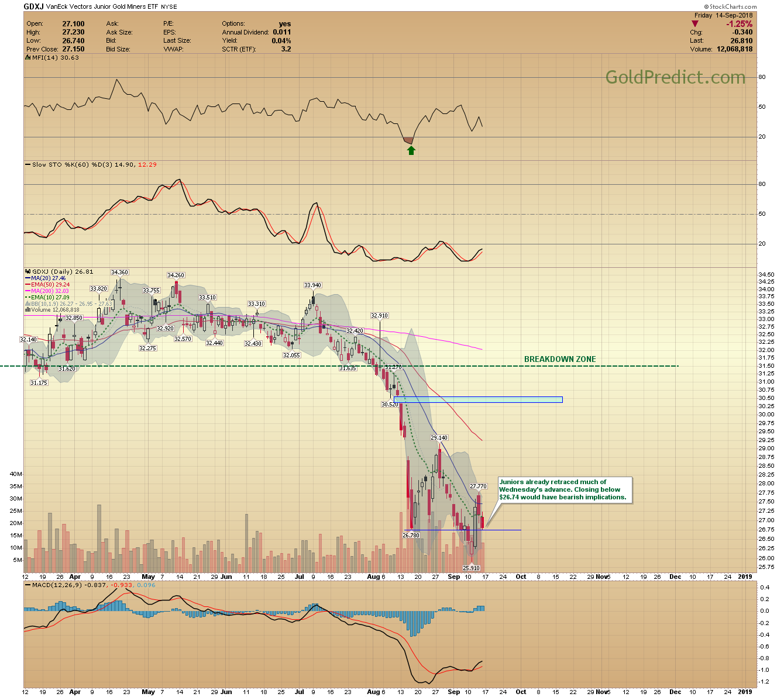Click the Volume 12,068,818 in header
This screenshot has width=784, height=697.
pos(734,49)
